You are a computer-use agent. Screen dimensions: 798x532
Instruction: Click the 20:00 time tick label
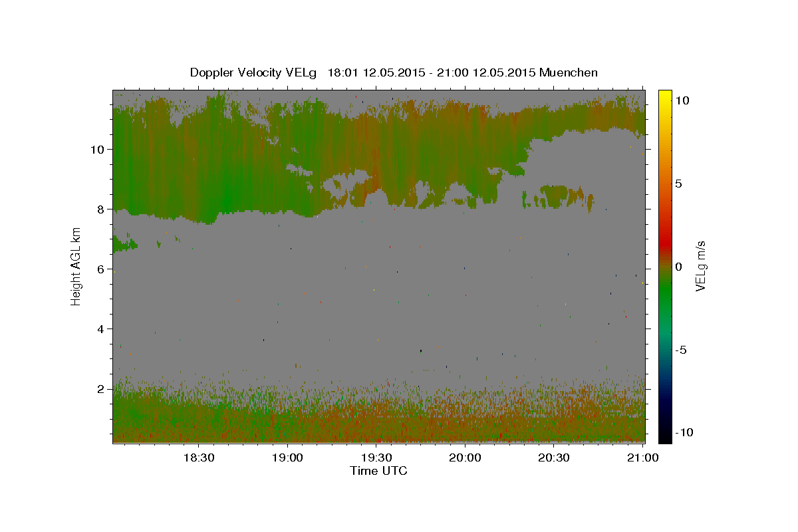[x=465, y=458]
